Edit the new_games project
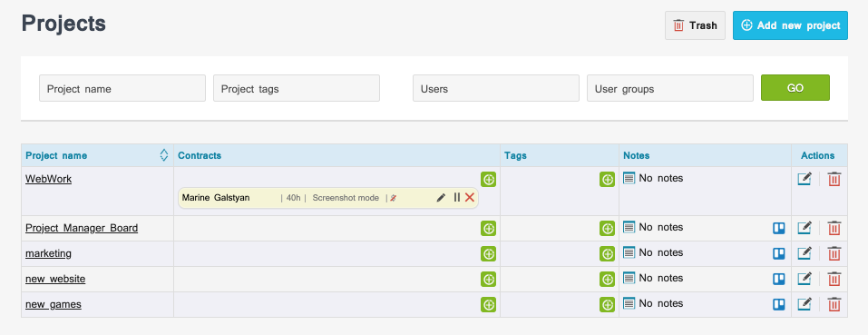Screen dimensions: 868x335 [x=805, y=304]
